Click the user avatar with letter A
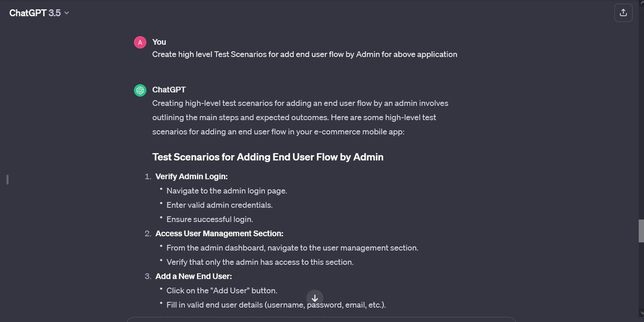Image resolution: width=644 pixels, height=322 pixels. [x=140, y=42]
